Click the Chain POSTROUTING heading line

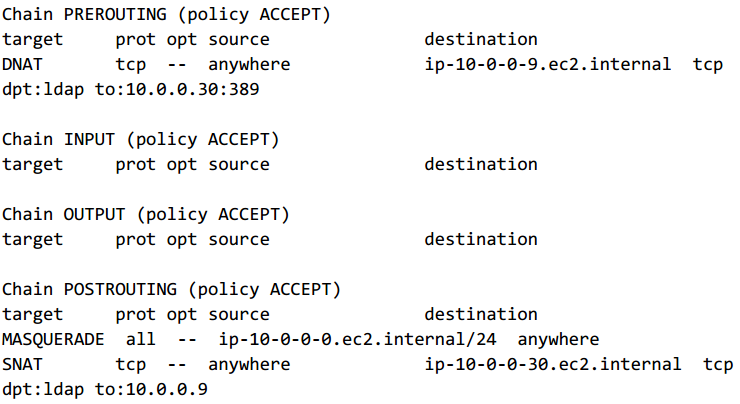[171, 289]
